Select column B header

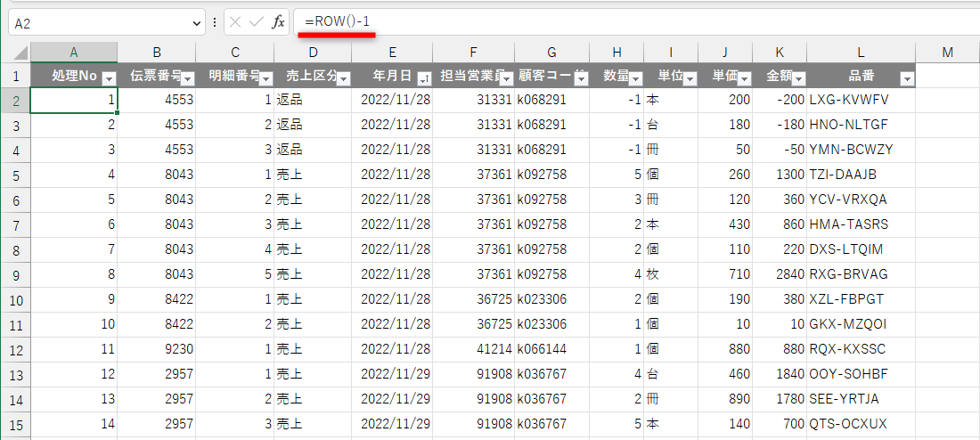(x=156, y=53)
